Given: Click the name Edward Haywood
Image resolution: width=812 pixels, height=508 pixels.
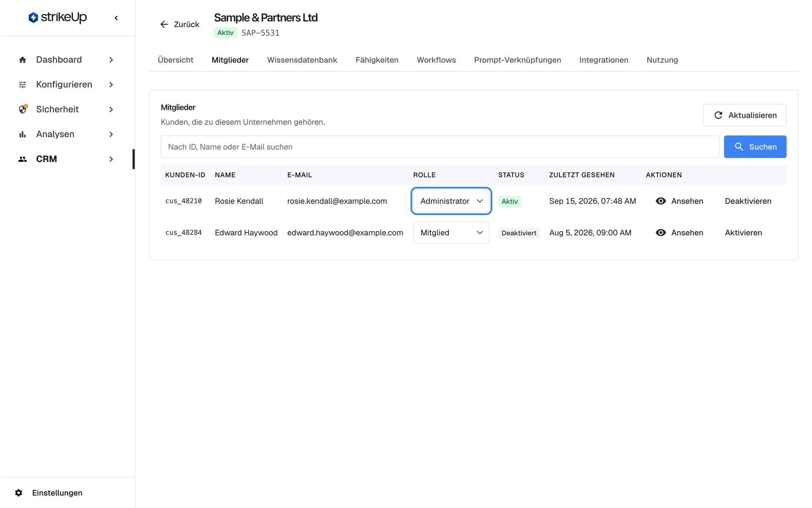Looking at the screenshot, I should [246, 233].
